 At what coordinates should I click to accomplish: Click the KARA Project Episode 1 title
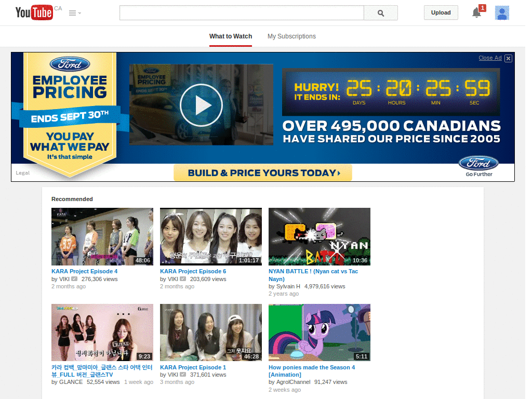[193, 367]
